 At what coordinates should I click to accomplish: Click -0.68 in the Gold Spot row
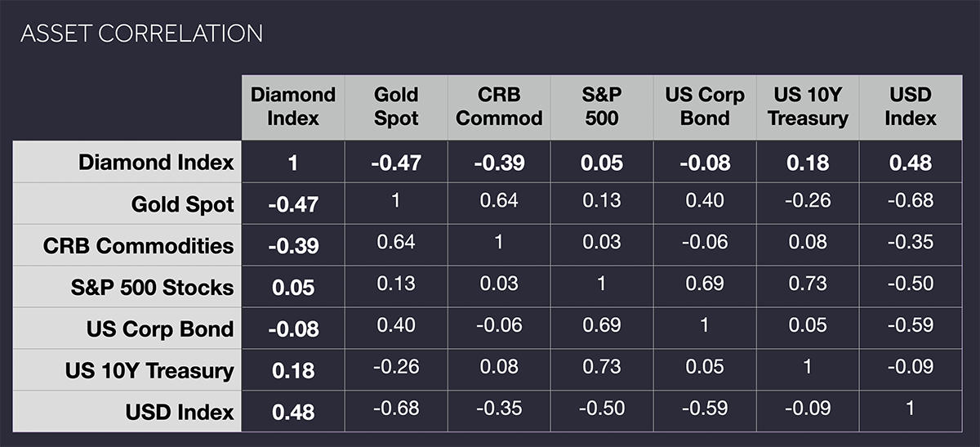pos(911,199)
